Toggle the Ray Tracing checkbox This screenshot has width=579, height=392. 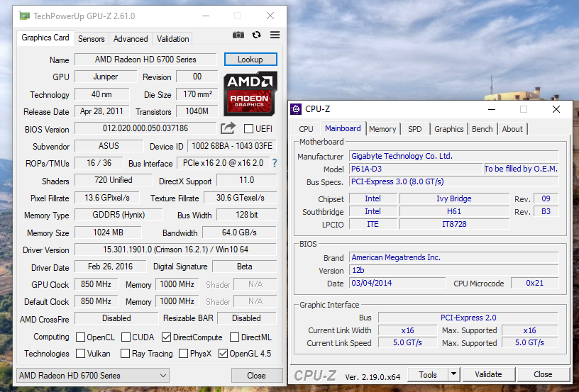click(125, 354)
